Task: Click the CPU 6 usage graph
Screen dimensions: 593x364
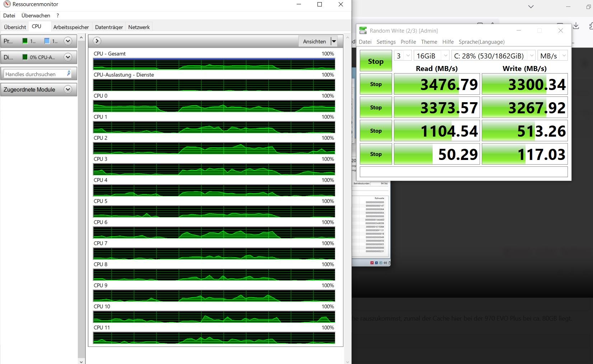Action: (x=214, y=232)
